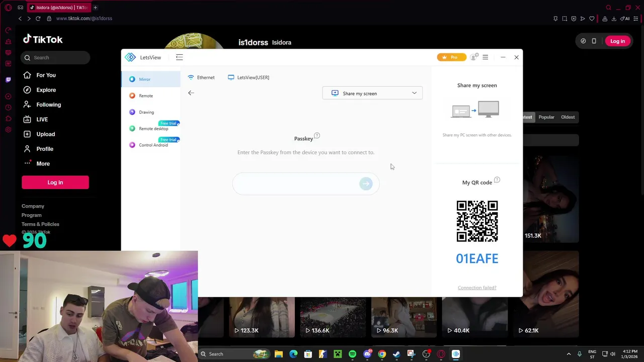Open the LetsView hamburger collapse menu icon
The height and width of the screenshot is (362, 644).
coord(179,57)
